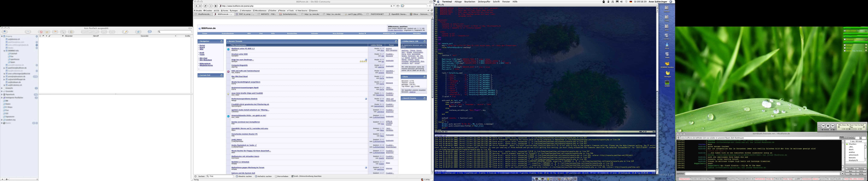Click the Abmelden link in forum navbar
The image size is (868, 181).
pyautogui.click(x=417, y=33)
